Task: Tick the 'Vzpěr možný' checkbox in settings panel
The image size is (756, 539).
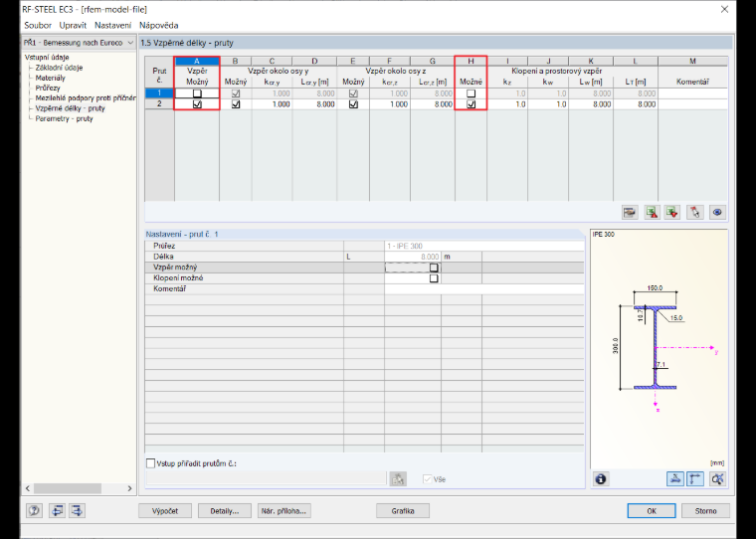Action: 434,268
